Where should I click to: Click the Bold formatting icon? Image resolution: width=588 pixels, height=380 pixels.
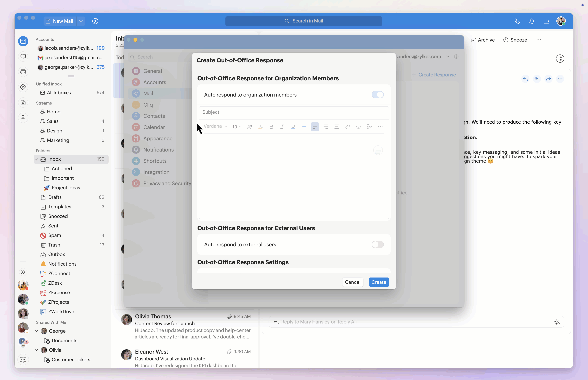pos(271,127)
